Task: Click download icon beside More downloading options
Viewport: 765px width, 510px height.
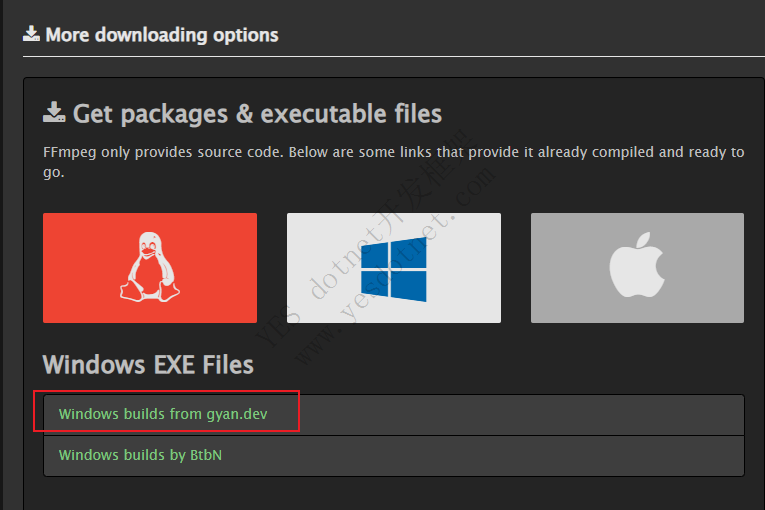Action: pos(31,35)
